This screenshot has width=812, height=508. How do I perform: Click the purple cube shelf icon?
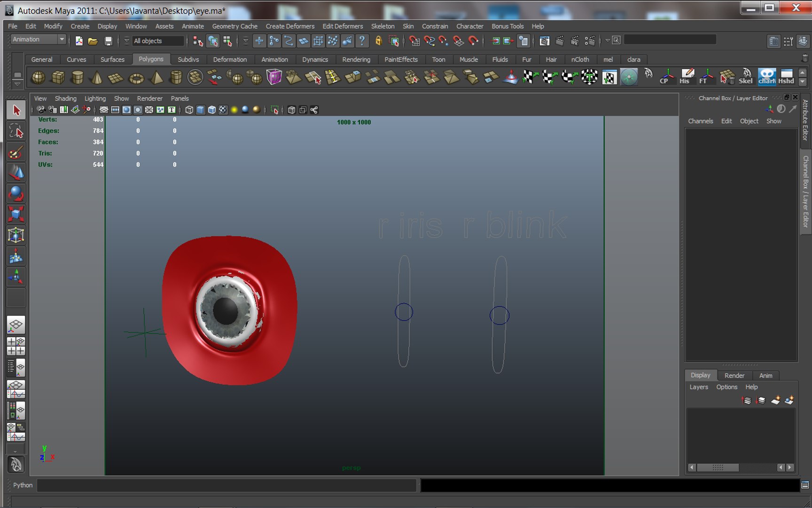(274, 77)
